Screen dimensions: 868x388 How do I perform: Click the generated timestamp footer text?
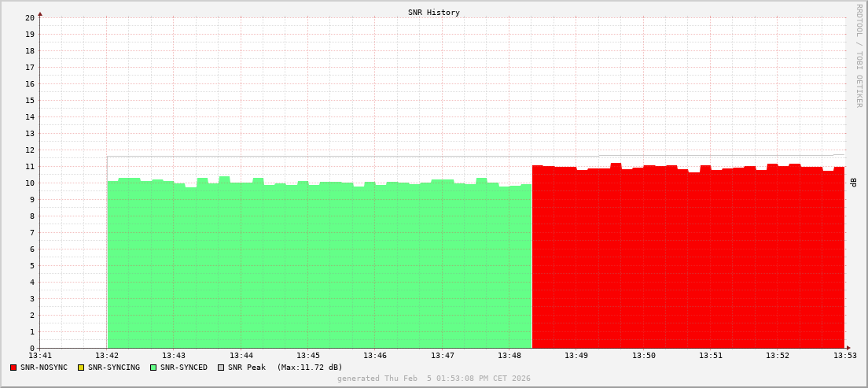pos(434,379)
